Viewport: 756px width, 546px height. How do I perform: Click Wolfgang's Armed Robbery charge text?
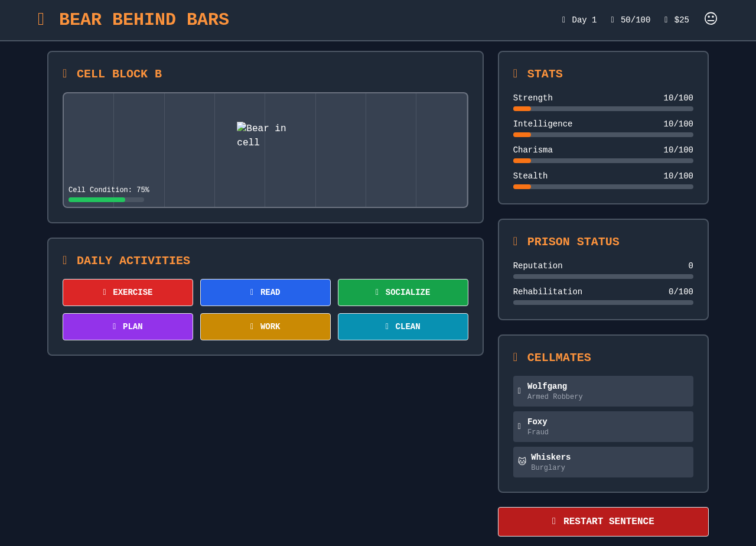555,397
